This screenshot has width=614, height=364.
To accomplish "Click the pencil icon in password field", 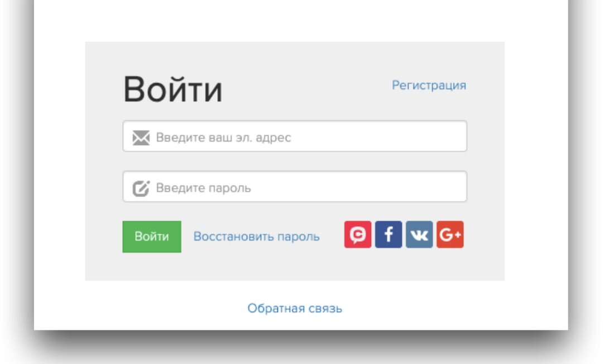I will [141, 188].
